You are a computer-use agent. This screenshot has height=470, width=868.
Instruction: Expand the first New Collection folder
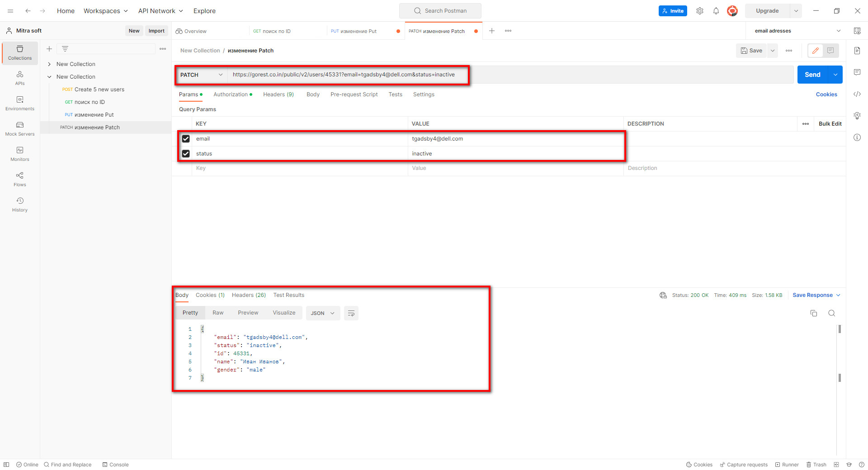click(x=49, y=64)
